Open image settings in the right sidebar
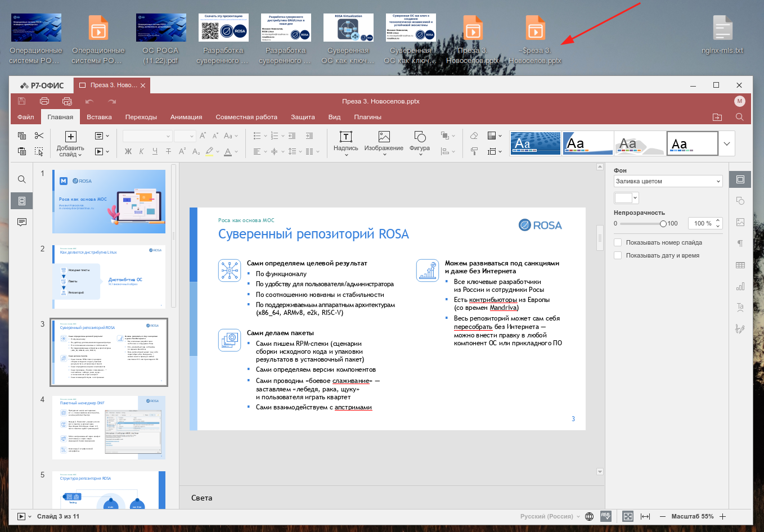Viewport: 764px width, 532px height. tap(740, 222)
